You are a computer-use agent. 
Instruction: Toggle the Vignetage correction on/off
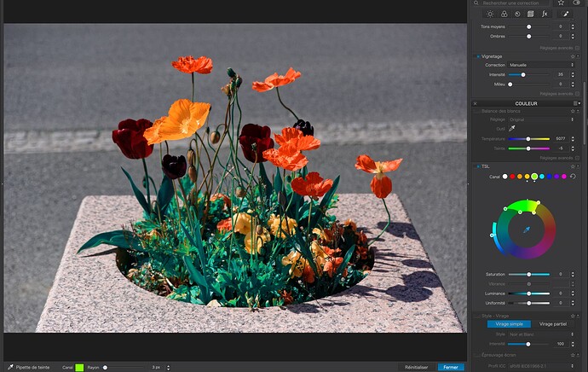478,56
